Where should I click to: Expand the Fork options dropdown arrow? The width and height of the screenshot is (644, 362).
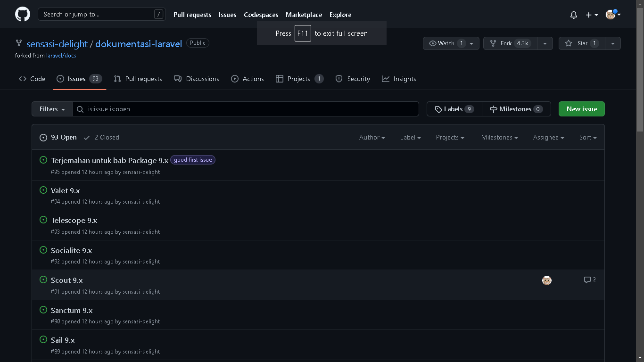click(545, 43)
